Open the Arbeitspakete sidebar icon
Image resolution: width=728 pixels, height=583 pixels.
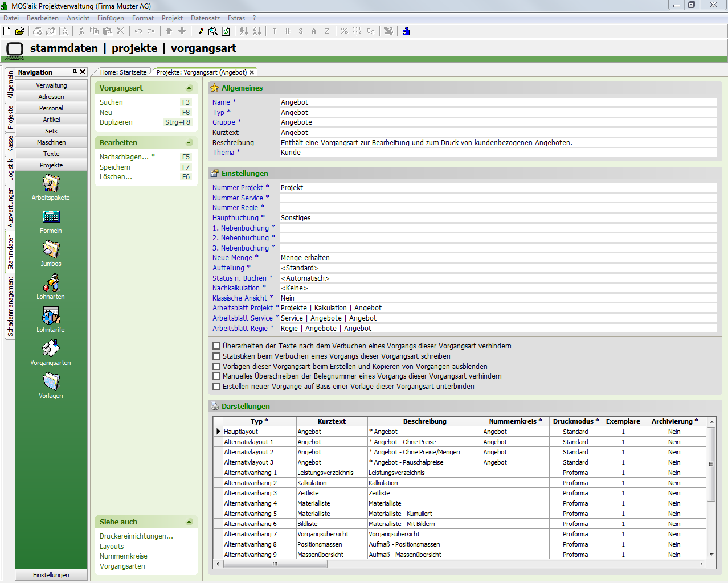coord(51,184)
